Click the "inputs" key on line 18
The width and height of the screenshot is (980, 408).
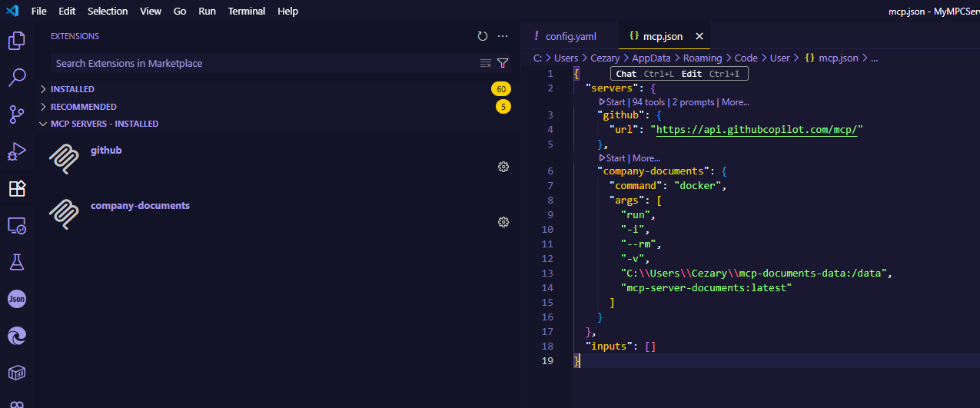609,346
